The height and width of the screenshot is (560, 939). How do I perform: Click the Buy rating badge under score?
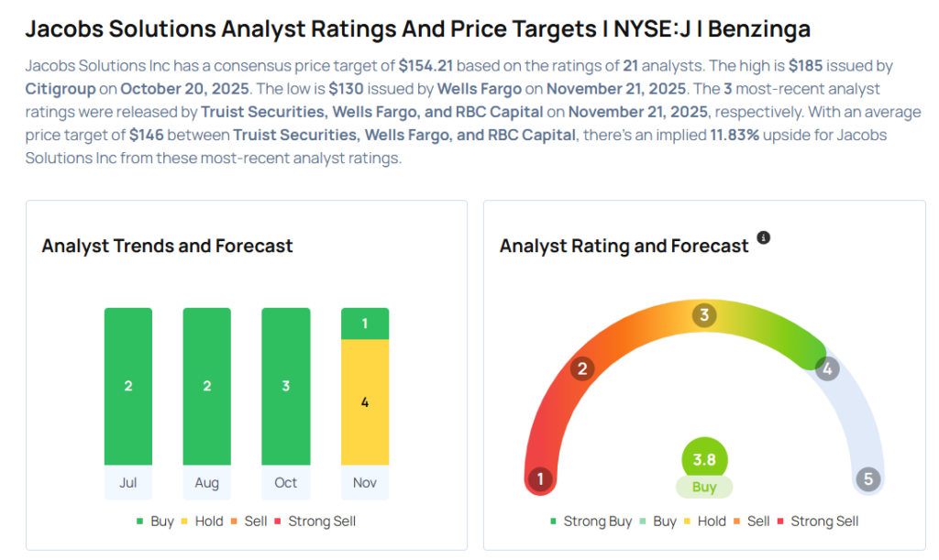(704, 488)
